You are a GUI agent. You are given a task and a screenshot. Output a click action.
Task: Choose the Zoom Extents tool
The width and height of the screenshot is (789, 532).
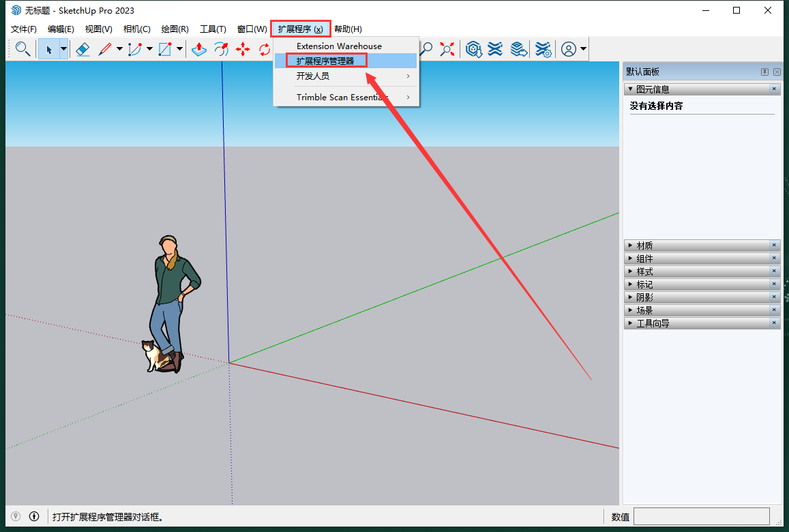coord(447,49)
